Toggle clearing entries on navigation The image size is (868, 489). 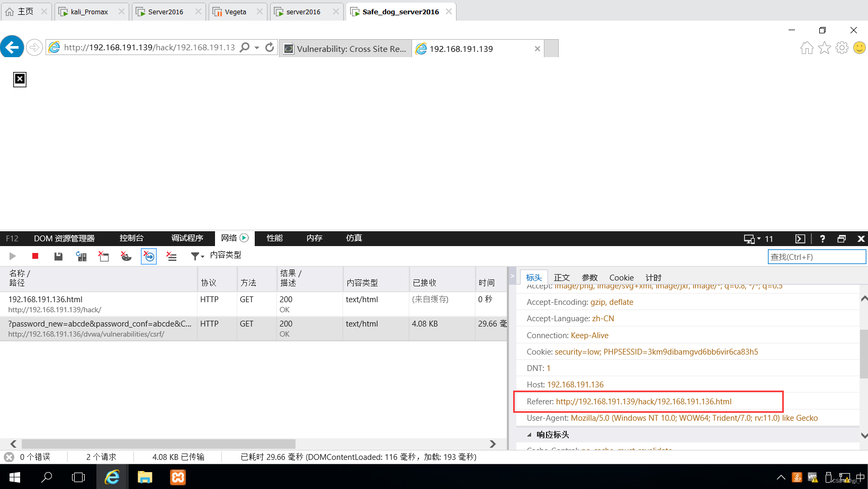[149, 256]
